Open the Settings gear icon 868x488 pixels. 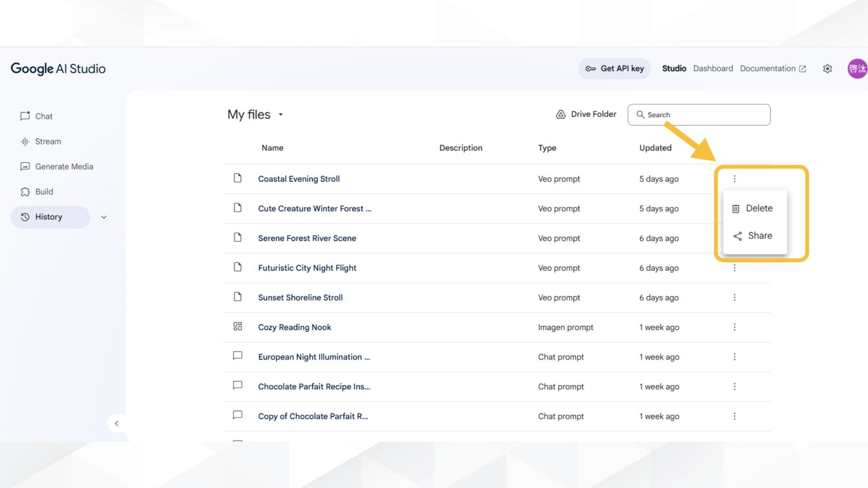click(x=827, y=69)
